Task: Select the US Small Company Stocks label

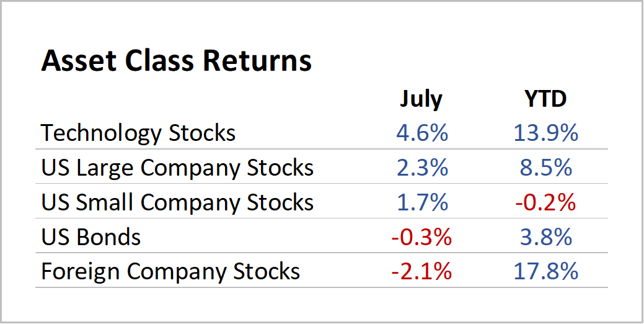Action: tap(177, 202)
